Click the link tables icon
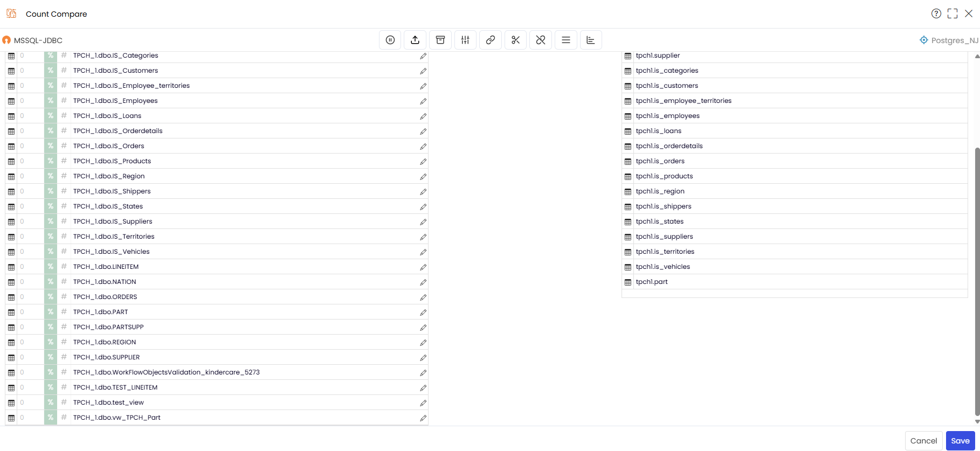980x451 pixels. [491, 40]
